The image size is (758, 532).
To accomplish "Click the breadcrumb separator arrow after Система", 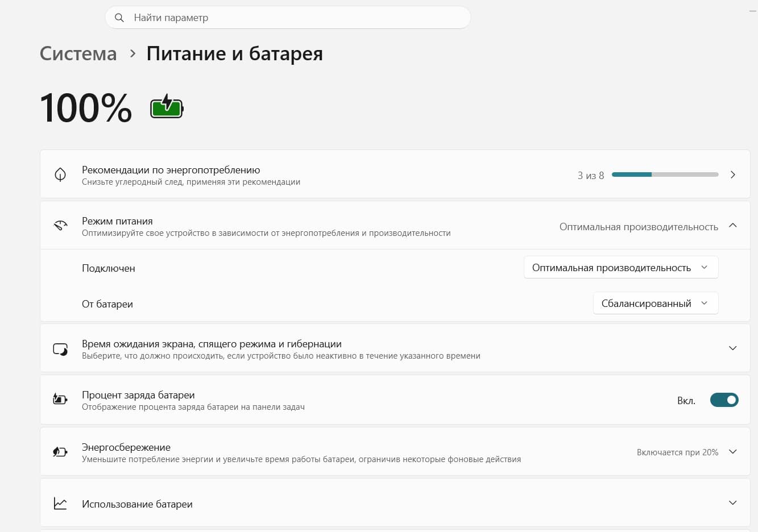I will coord(132,53).
